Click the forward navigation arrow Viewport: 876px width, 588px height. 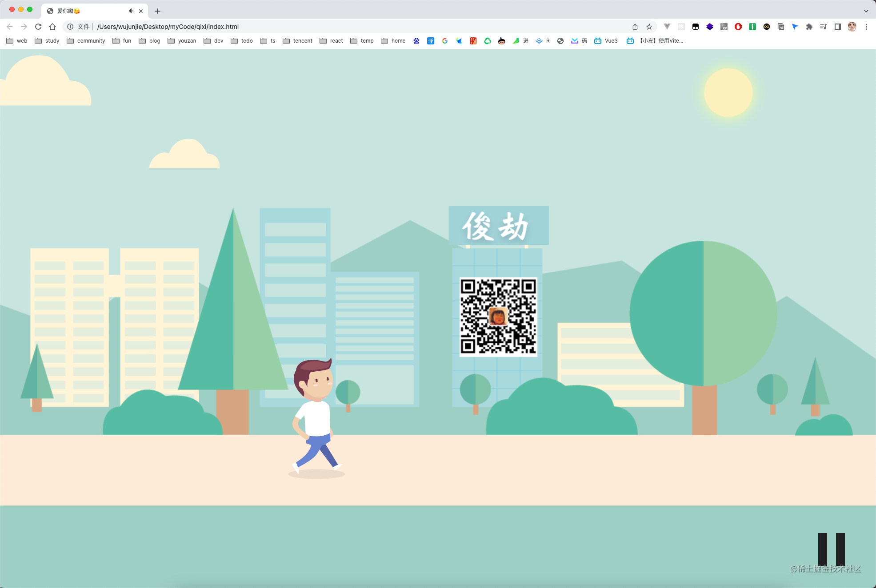coord(24,27)
